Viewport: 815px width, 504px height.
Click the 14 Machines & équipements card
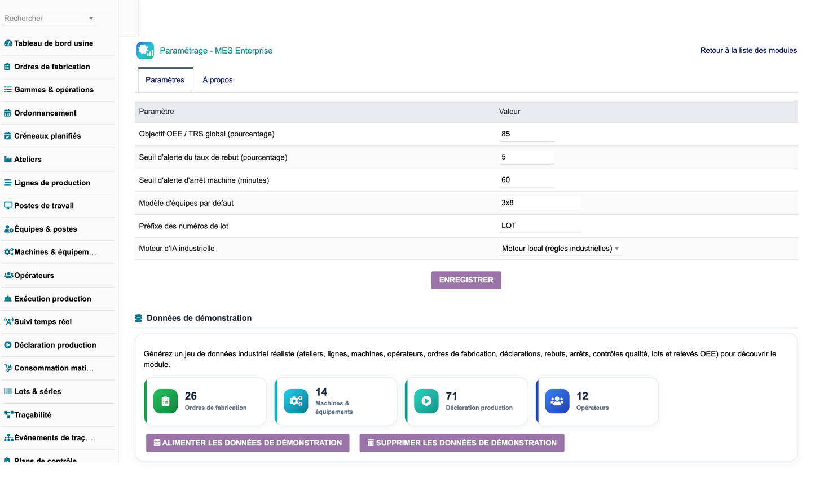point(336,401)
